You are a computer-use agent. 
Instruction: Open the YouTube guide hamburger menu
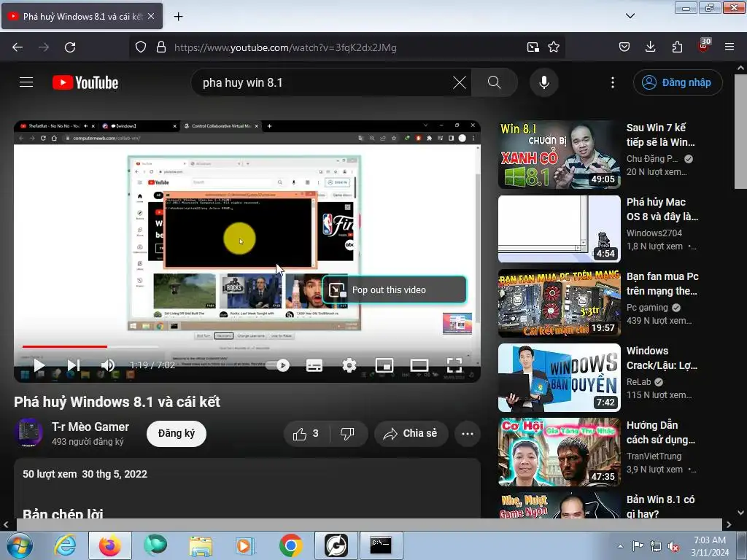26,82
